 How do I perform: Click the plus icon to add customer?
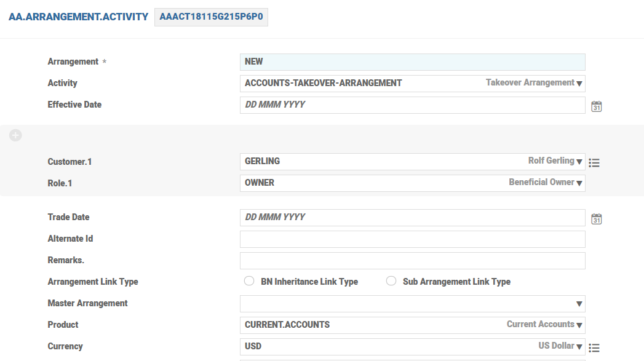point(15,135)
